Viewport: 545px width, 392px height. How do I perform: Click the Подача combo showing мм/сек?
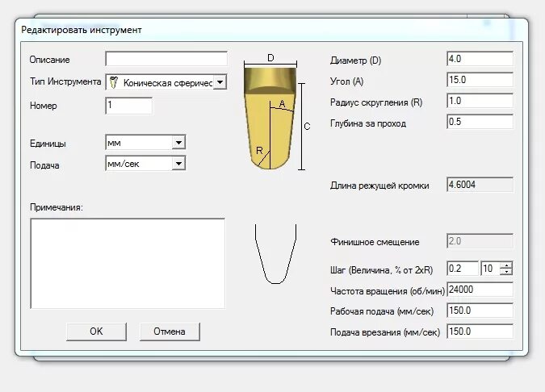145,163
